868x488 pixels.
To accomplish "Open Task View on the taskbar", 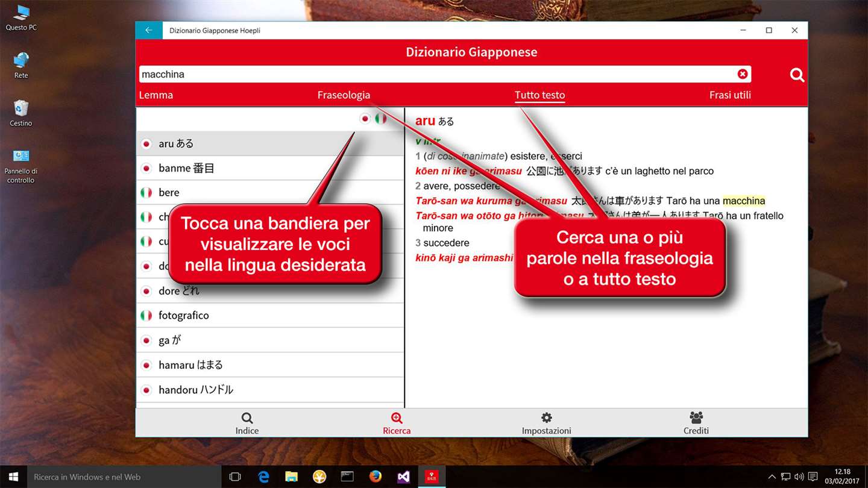I will pyautogui.click(x=235, y=477).
